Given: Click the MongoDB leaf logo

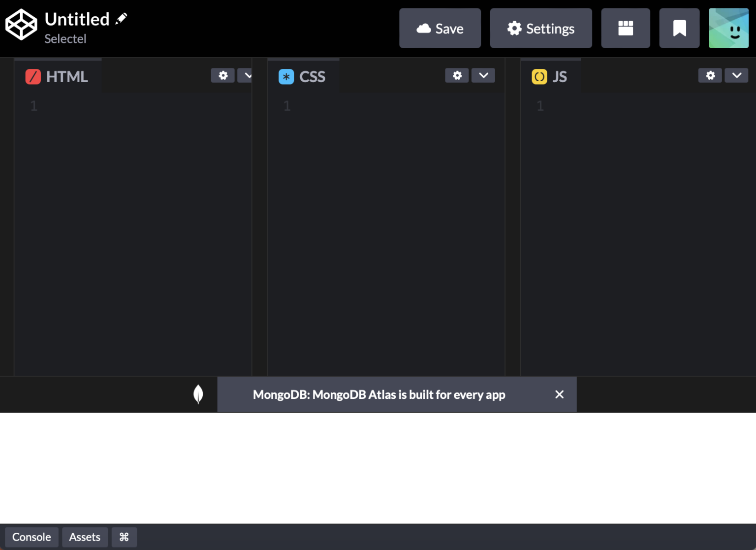Looking at the screenshot, I should click(x=198, y=394).
